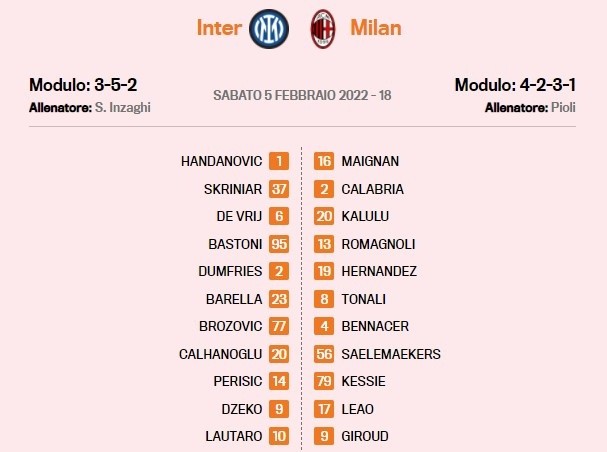607x452 pixels.
Task: Select player name SKRINIAR
Action: coord(233,189)
